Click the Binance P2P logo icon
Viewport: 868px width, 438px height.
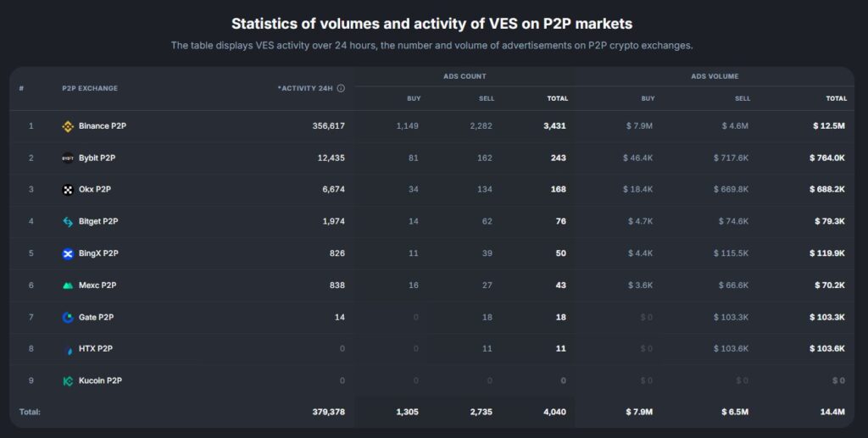pyautogui.click(x=68, y=126)
